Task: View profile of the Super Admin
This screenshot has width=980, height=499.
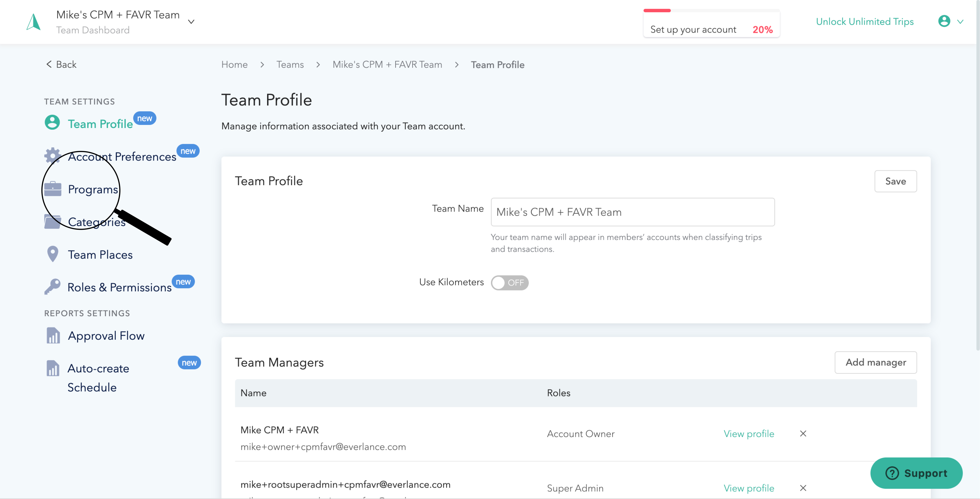Action: click(748, 488)
